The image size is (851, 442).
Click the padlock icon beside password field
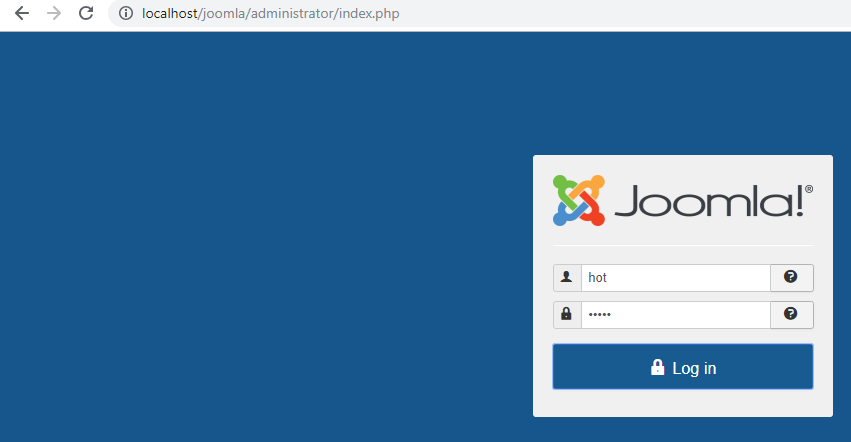click(x=567, y=315)
